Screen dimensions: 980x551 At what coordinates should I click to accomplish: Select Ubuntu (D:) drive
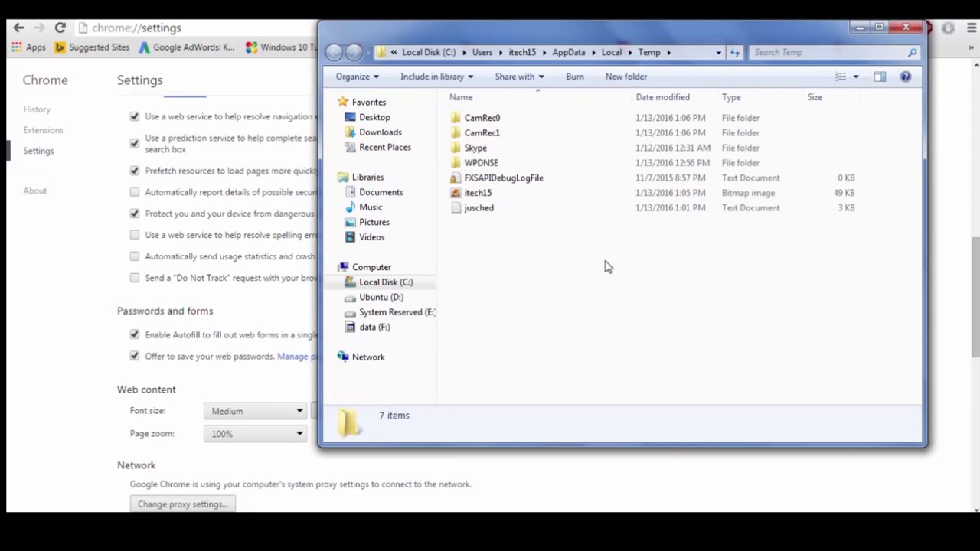click(x=381, y=297)
